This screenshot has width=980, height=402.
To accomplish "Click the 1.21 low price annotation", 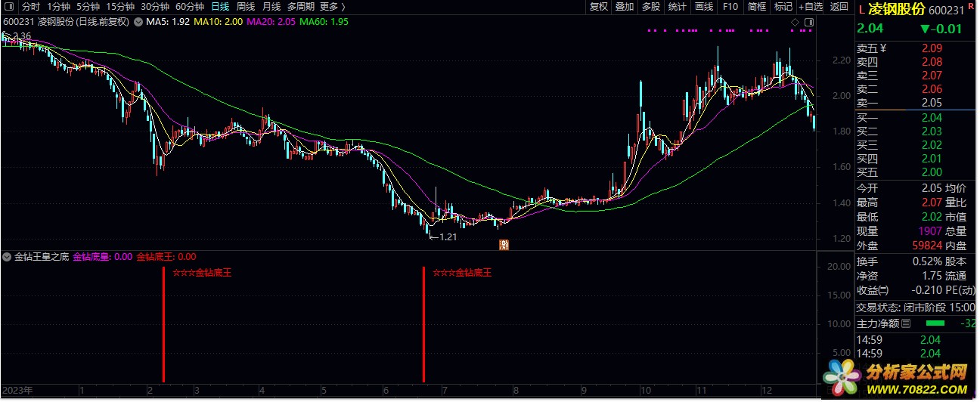I will pos(443,237).
